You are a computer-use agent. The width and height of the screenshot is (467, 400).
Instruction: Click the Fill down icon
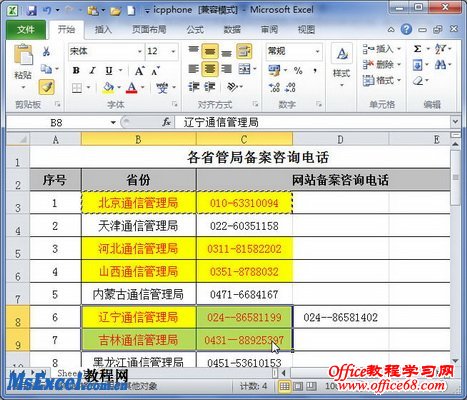pos(418,65)
